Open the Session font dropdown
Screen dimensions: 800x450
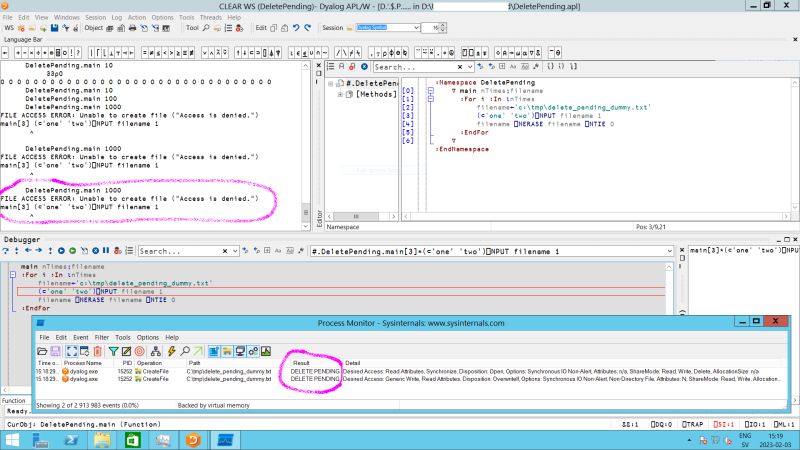pyautogui.click(x=416, y=28)
